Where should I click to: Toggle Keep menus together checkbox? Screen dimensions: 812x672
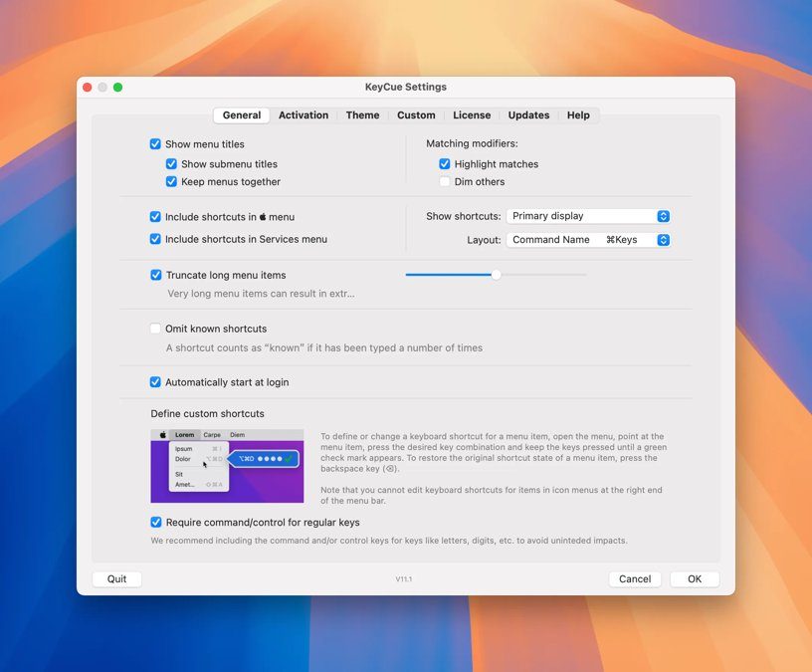171,182
